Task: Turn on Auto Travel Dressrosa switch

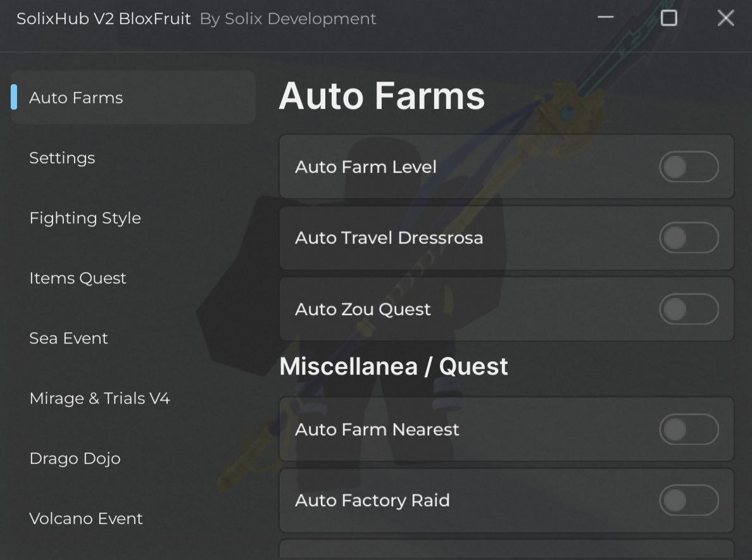Action: [688, 238]
